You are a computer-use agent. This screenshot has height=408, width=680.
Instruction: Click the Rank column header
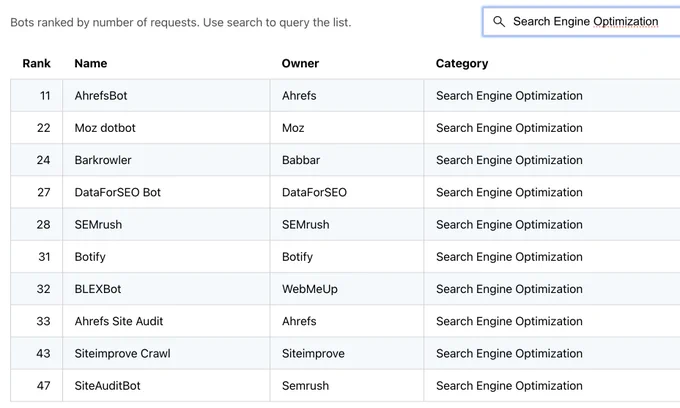[x=36, y=63]
